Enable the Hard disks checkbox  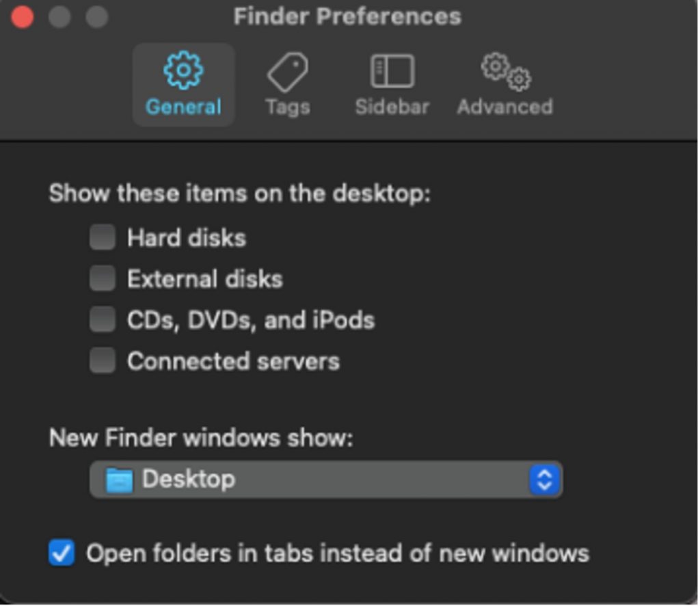(x=103, y=238)
